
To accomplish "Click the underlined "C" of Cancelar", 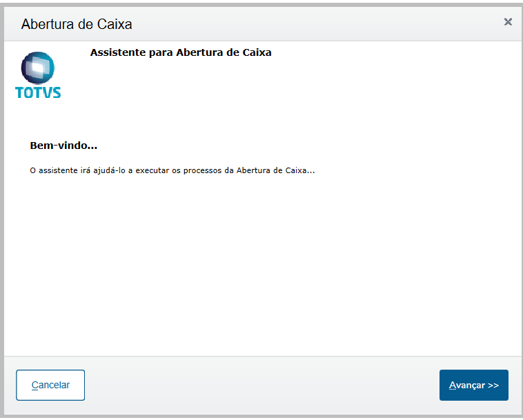I will pyautogui.click(x=34, y=386).
